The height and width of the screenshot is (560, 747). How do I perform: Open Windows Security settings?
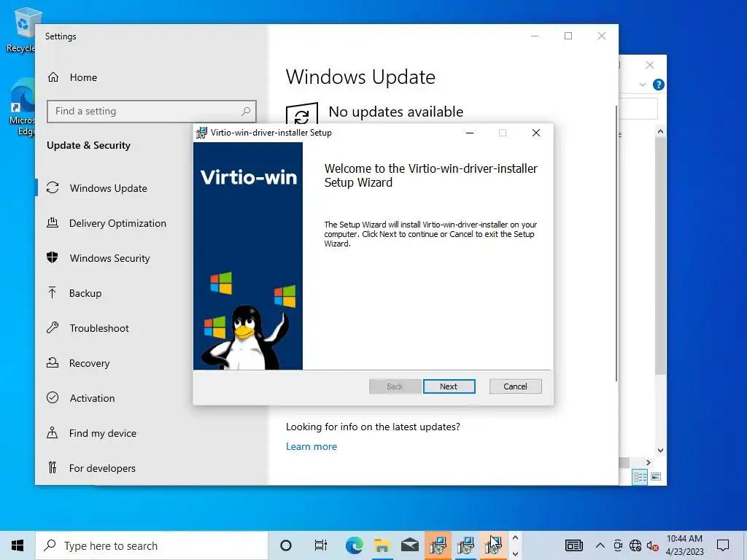pyautogui.click(x=109, y=258)
